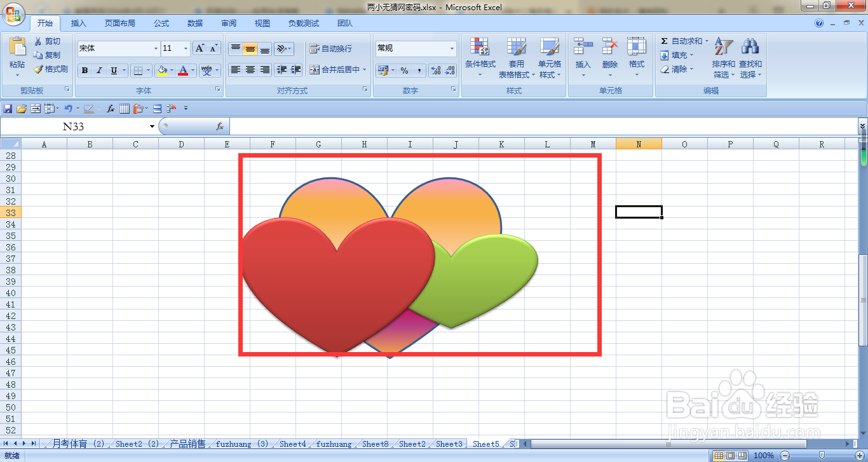Click the AutoSum (自动求和) sigma
Image resolution: width=868 pixels, height=462 pixels.
click(x=665, y=41)
